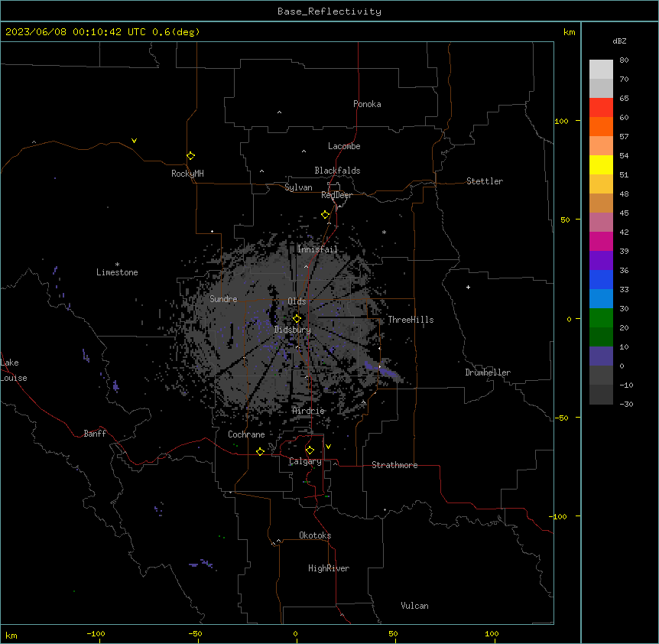
Task: Click the Lacombe town label
Action: [344, 146]
